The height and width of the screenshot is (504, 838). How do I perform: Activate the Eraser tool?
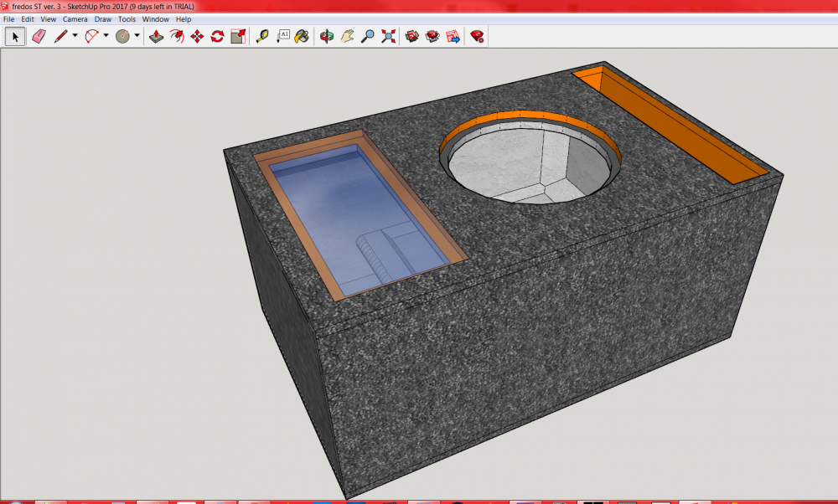tap(39, 36)
